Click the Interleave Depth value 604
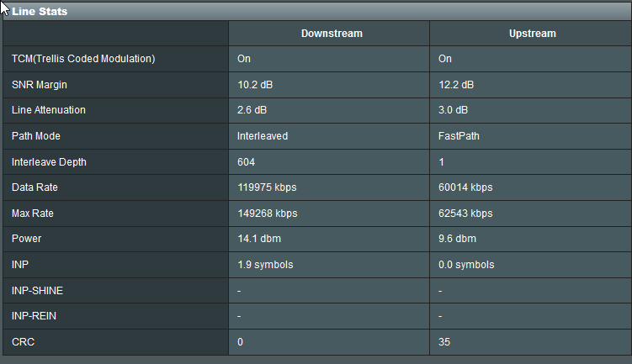Viewport: 632px width, 364px height. click(247, 161)
